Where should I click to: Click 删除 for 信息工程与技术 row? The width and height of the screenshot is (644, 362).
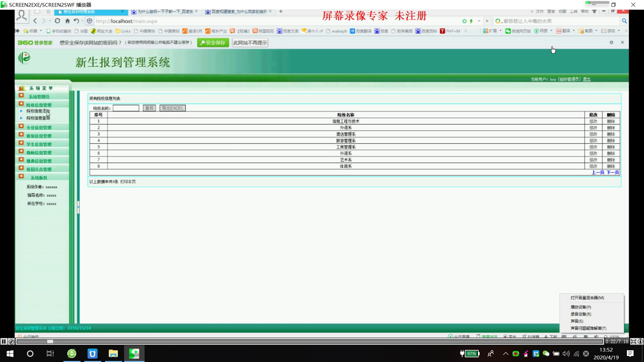611,121
